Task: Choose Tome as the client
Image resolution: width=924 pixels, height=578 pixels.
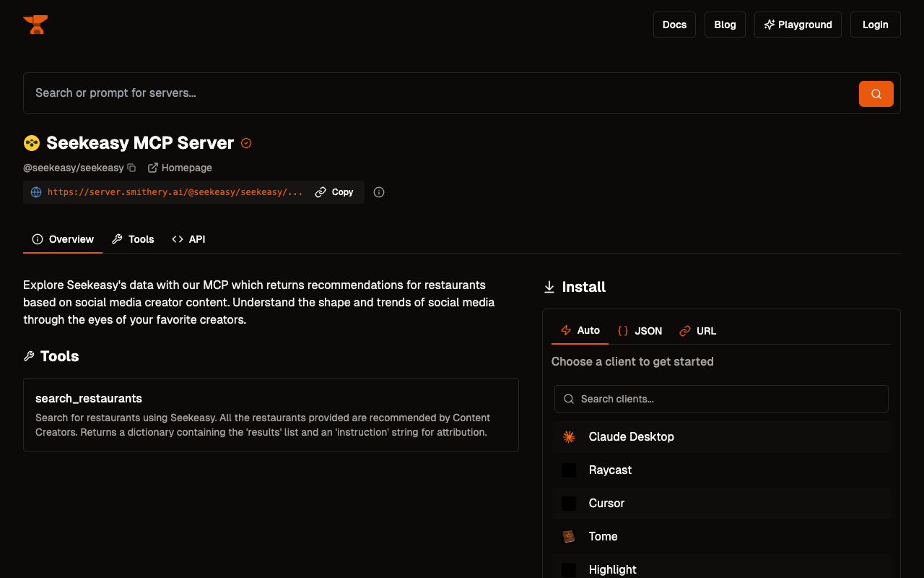Action: coord(721,536)
